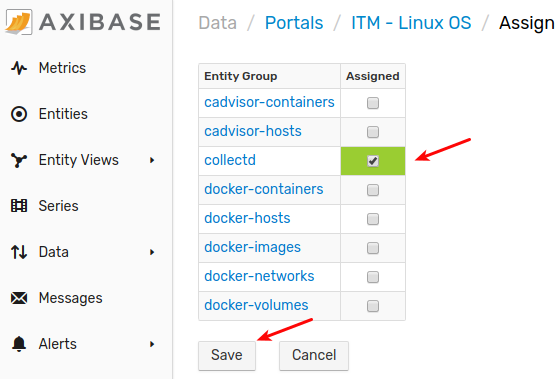Click the Entity Views graph icon
This screenshot has height=379, width=560.
(19, 160)
